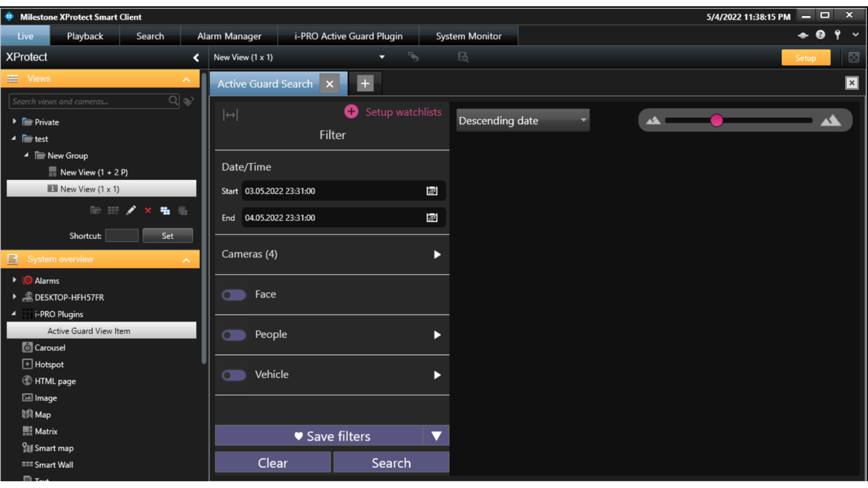
Task: Click the Clear button
Action: coord(273,463)
